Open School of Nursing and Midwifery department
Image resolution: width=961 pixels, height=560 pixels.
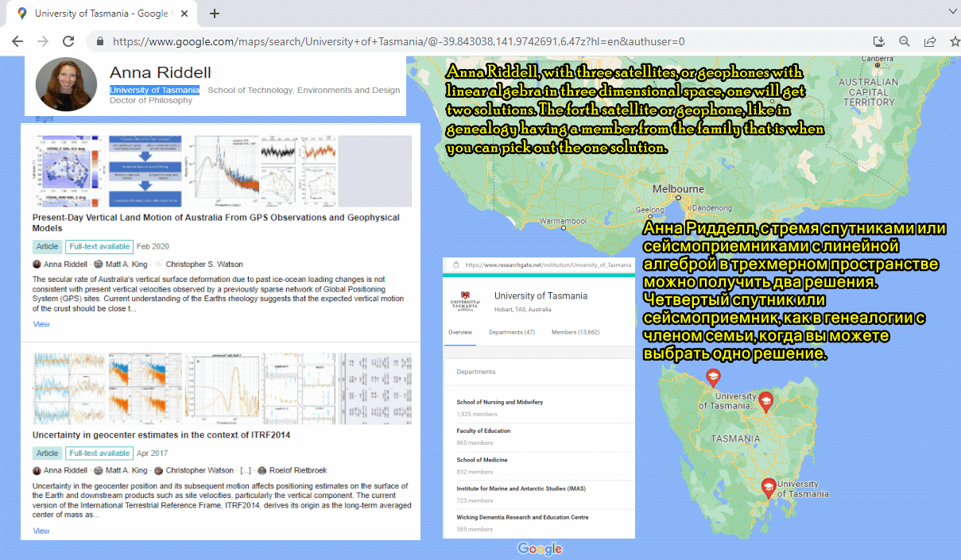pos(500,402)
